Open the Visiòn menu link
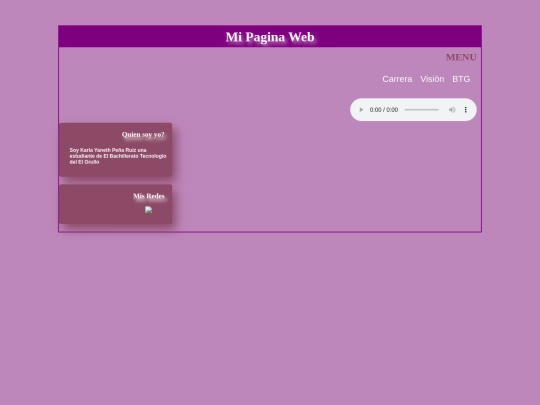540x405 pixels. (432, 79)
